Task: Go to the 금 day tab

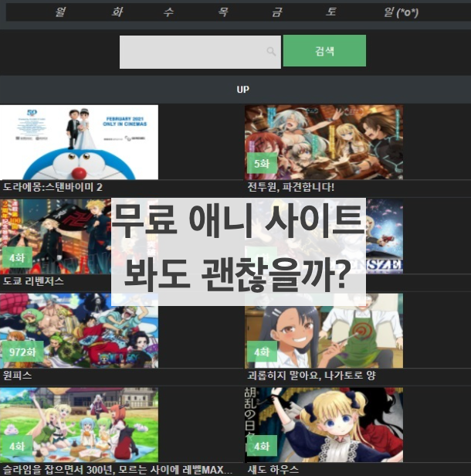Action: (276, 12)
